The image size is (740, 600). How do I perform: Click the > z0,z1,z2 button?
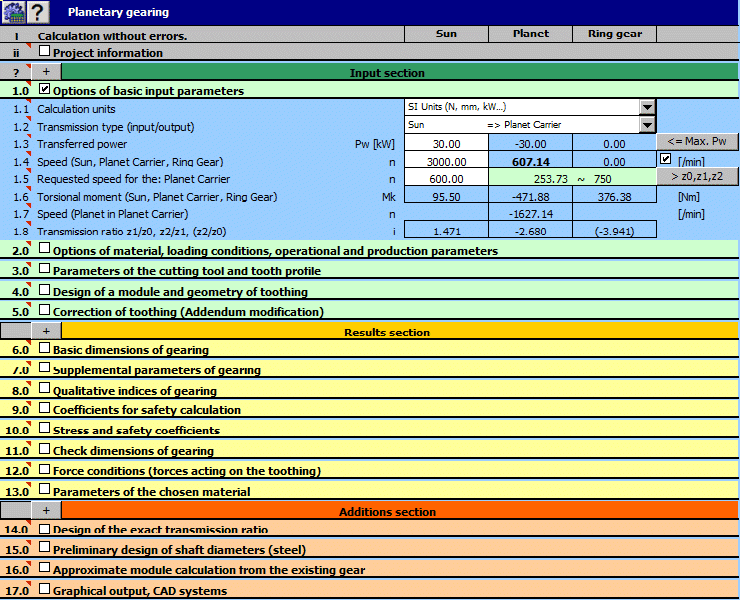pos(697,177)
